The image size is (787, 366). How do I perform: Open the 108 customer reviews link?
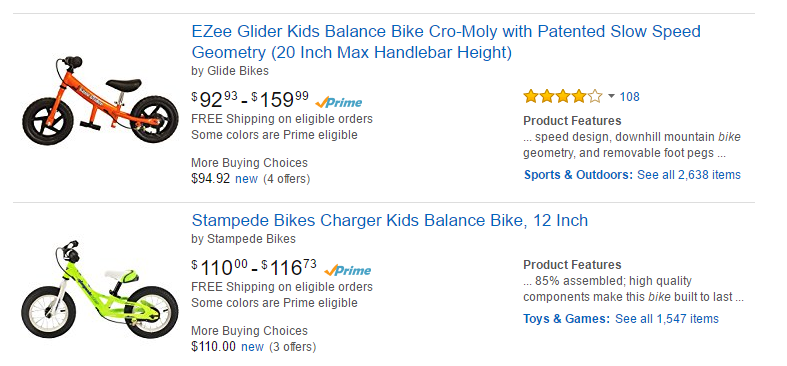pos(629,97)
